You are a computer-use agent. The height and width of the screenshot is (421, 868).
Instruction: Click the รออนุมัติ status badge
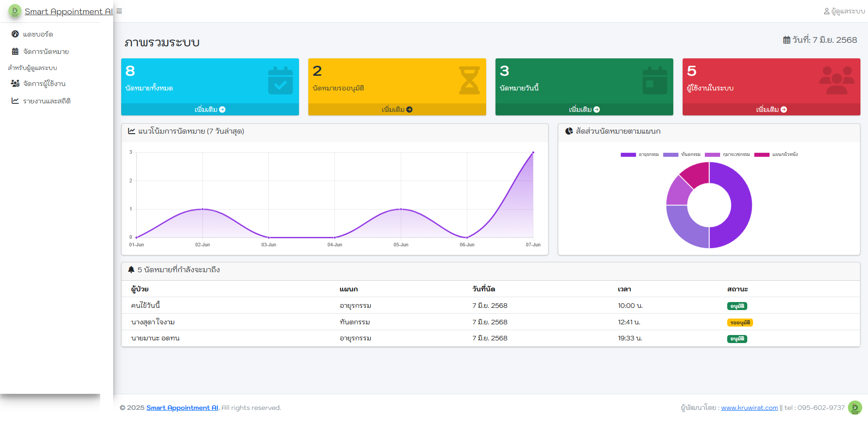(x=740, y=323)
